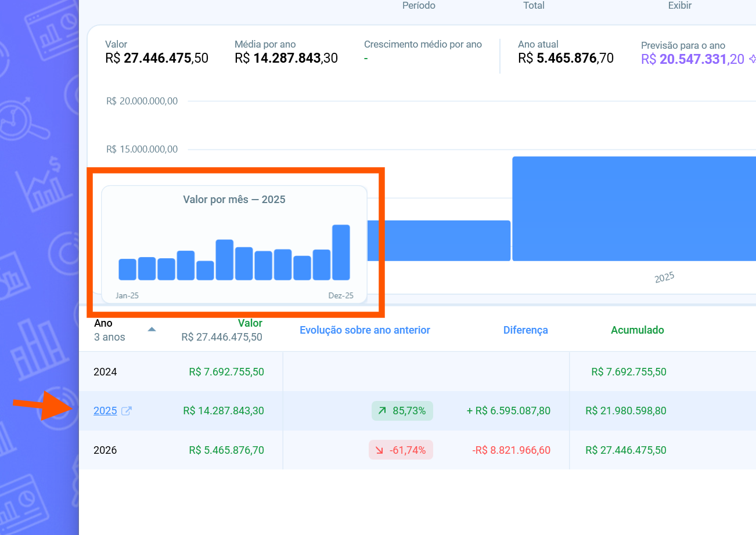Open the Período filter label
The width and height of the screenshot is (756, 535).
tap(419, 6)
